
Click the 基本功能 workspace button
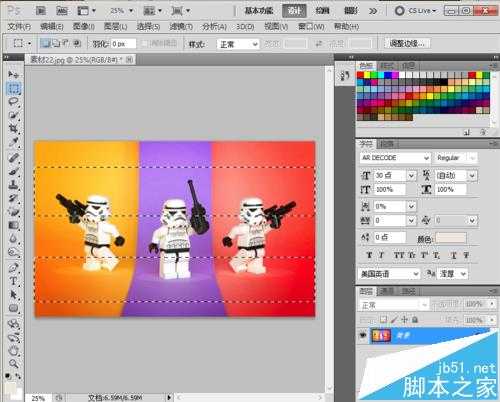(x=259, y=11)
